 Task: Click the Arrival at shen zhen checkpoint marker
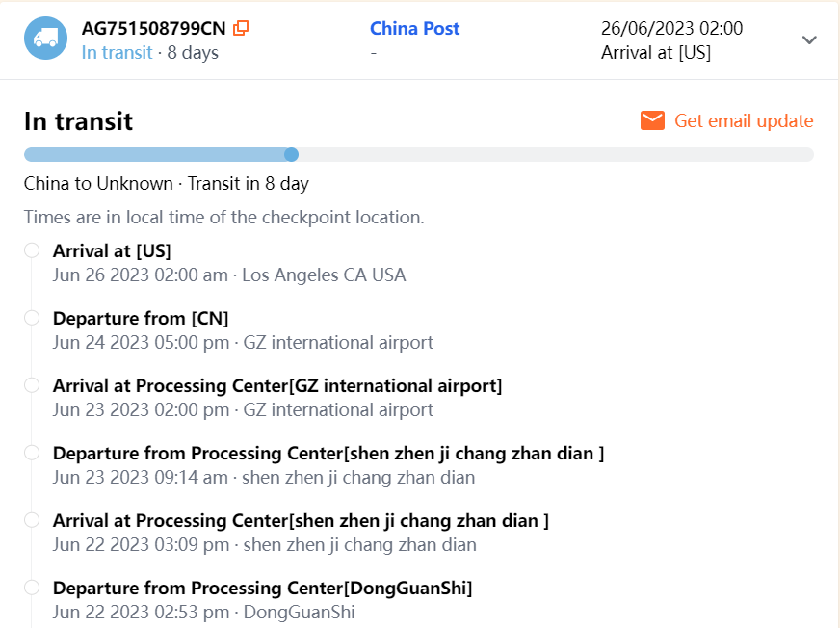pyautogui.click(x=32, y=520)
